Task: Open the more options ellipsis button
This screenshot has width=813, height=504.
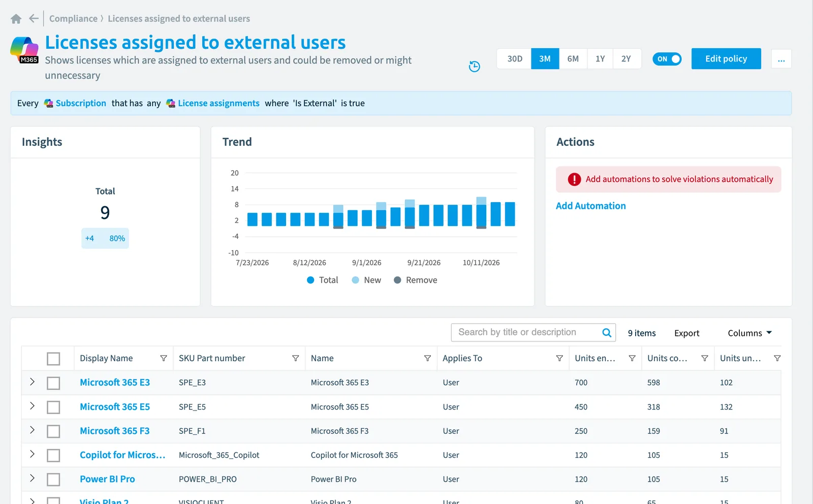Action: [x=781, y=59]
